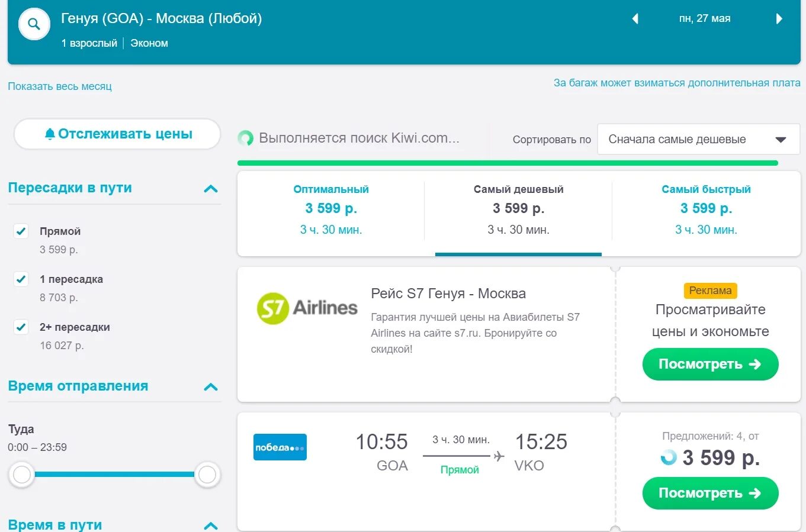Go to next date with right arrow

coord(779,19)
